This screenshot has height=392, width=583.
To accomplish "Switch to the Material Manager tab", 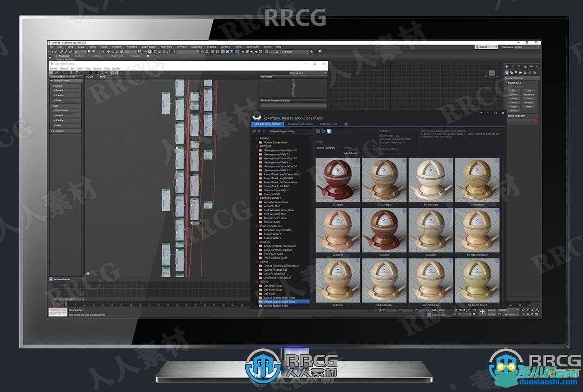I will click(x=300, y=124).
